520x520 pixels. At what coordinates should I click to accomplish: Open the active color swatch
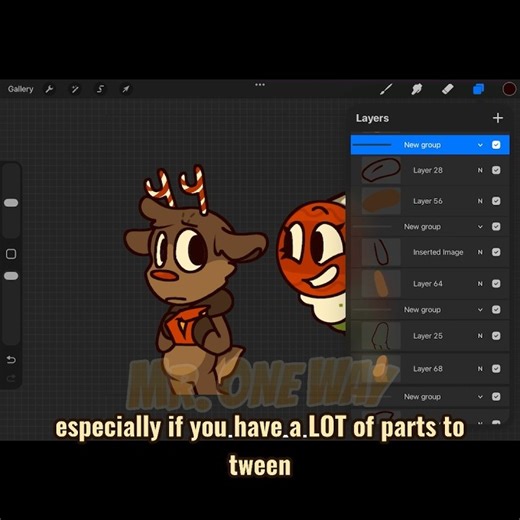[x=509, y=89]
